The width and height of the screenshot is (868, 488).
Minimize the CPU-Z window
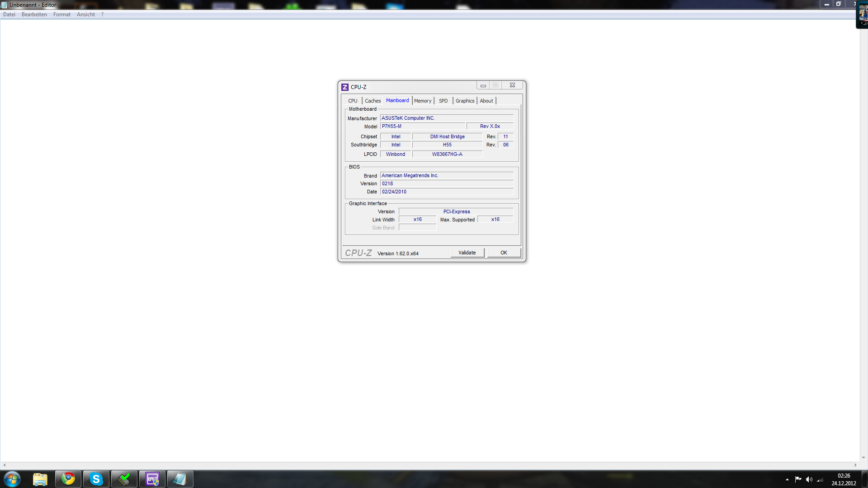[483, 85]
